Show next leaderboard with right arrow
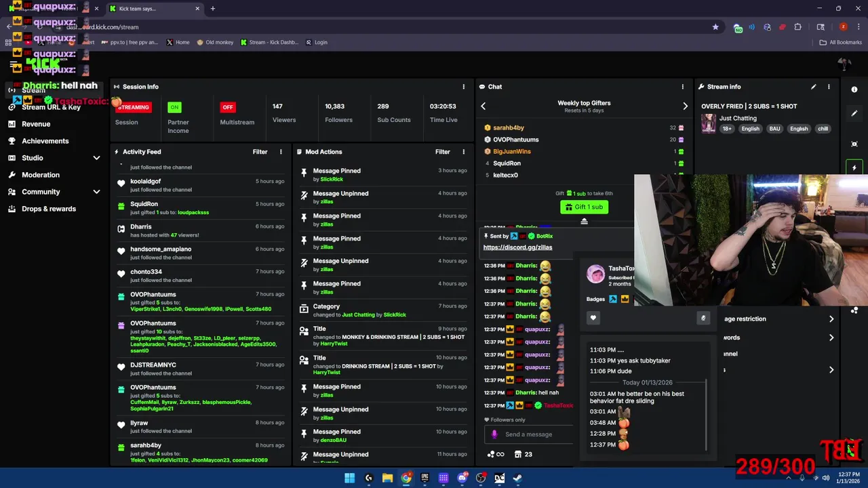Image resolution: width=868 pixels, height=488 pixels. click(x=685, y=106)
